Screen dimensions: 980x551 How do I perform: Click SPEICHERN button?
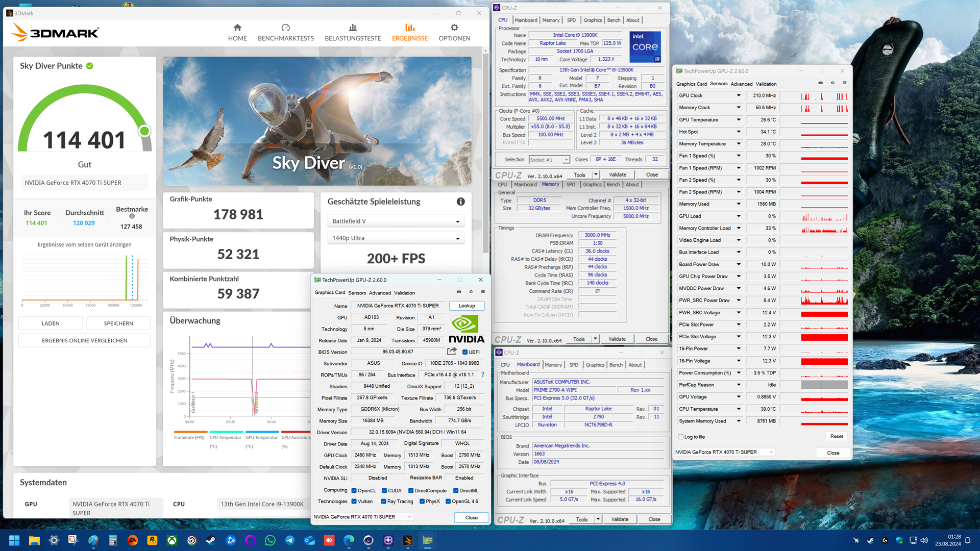click(x=118, y=323)
